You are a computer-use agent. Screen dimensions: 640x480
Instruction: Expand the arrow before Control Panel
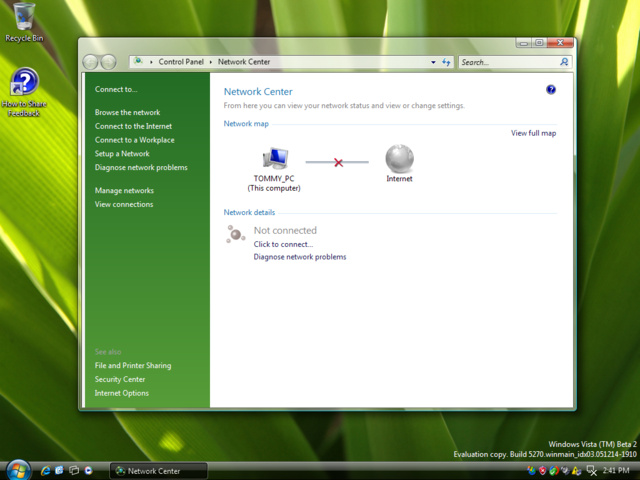point(151,62)
